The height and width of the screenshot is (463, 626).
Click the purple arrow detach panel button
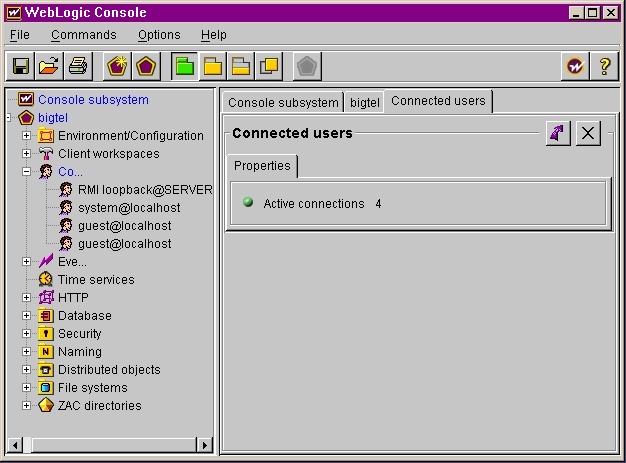pyautogui.click(x=558, y=133)
